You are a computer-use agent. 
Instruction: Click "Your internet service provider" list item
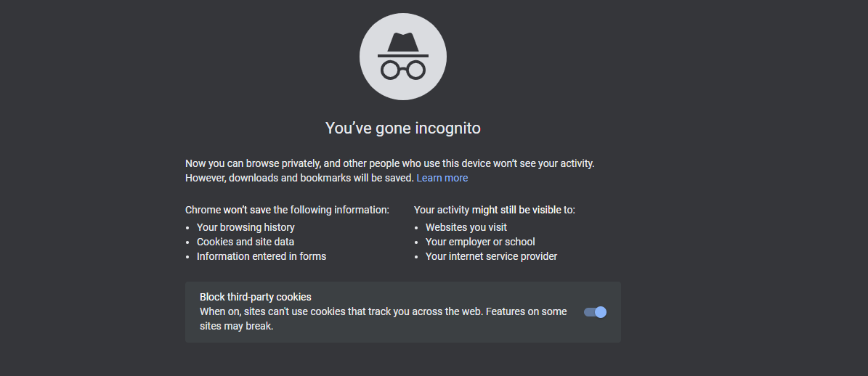pyautogui.click(x=491, y=256)
